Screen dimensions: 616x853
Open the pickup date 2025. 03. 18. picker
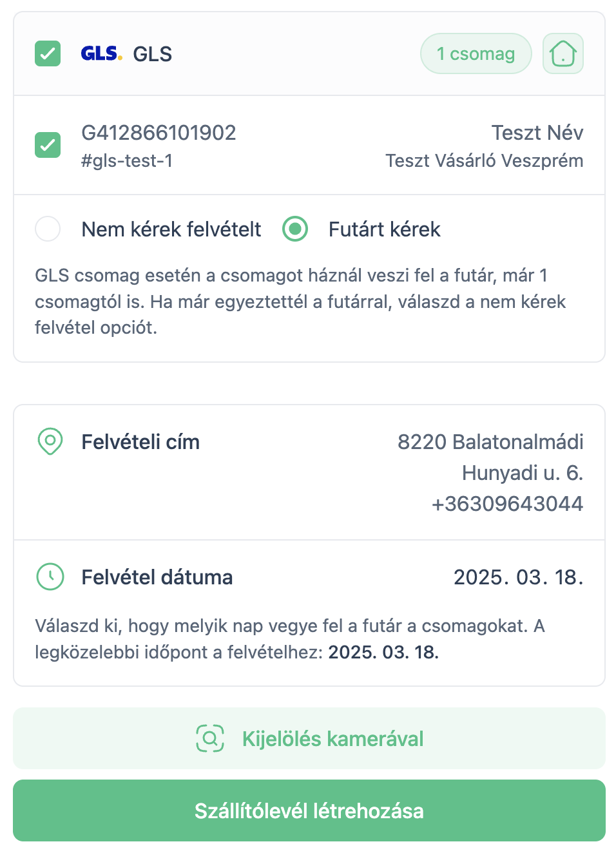click(x=518, y=577)
